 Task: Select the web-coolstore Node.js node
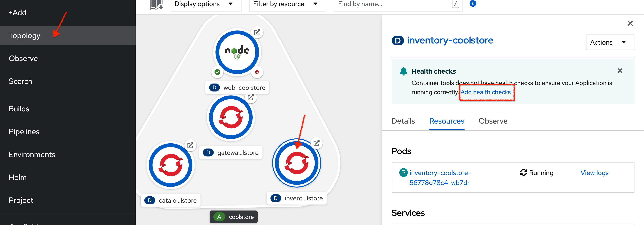click(x=237, y=52)
